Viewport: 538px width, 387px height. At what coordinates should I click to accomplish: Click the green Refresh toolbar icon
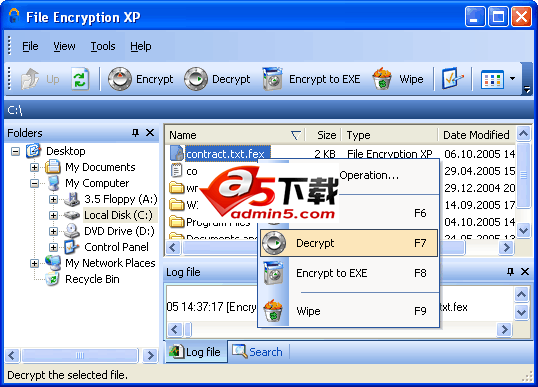point(80,79)
